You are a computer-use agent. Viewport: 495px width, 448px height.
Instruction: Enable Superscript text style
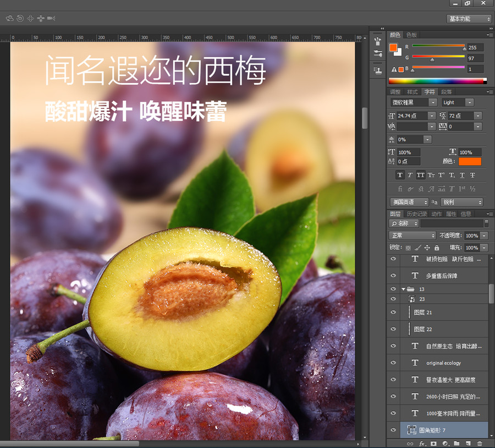pos(441,175)
